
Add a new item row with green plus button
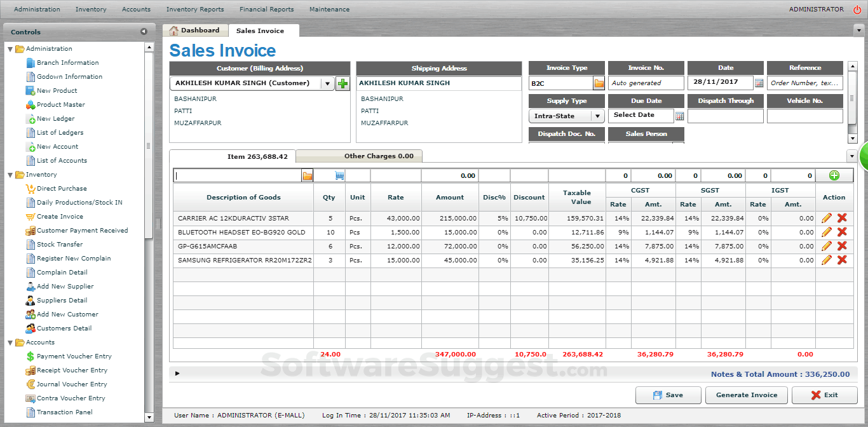point(834,175)
